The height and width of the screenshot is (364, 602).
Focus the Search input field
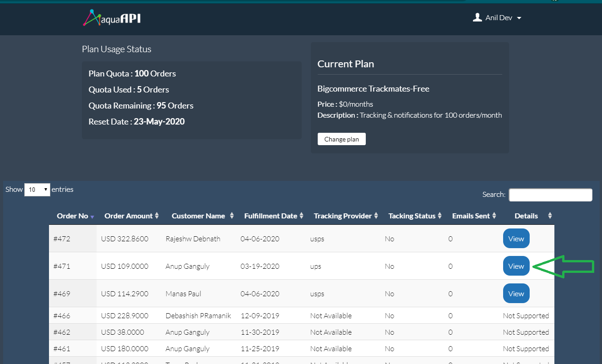click(x=550, y=195)
